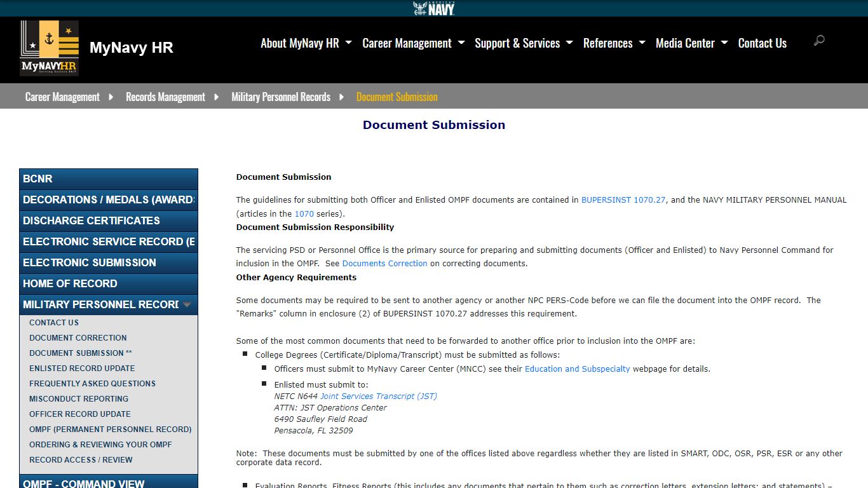Open Ordering & Reviewing Your OMPF link
868x488 pixels.
pos(100,445)
